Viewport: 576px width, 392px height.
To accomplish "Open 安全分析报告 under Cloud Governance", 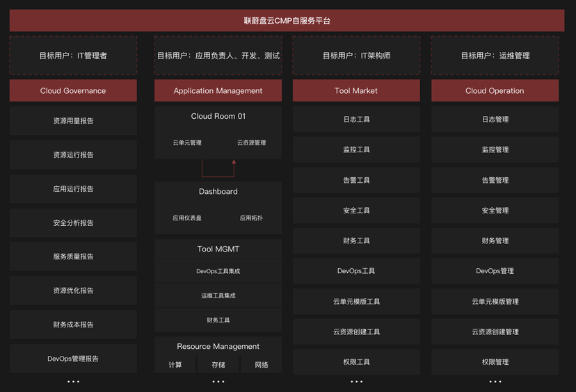I will coord(73,223).
